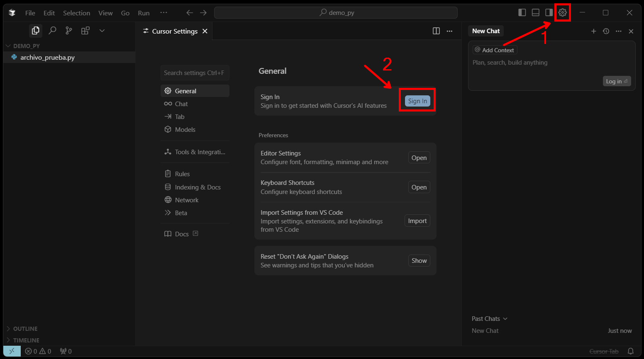The width and height of the screenshot is (644, 359).
Task: Open archivo_prueba.py file
Action: coord(69,57)
